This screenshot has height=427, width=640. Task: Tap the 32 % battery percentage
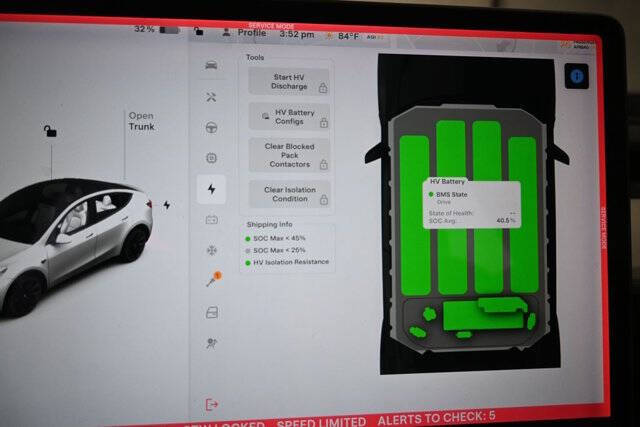coord(144,29)
